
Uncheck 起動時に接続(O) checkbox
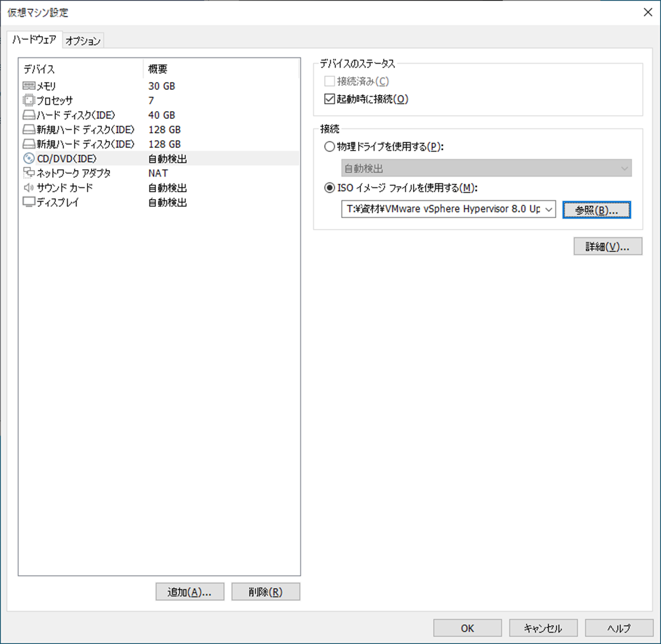[x=329, y=99]
